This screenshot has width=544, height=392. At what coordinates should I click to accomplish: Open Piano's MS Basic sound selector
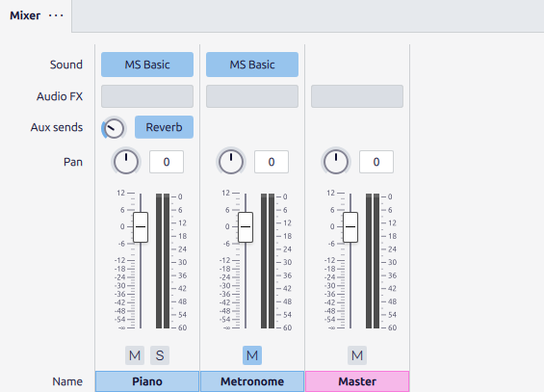[147, 65]
